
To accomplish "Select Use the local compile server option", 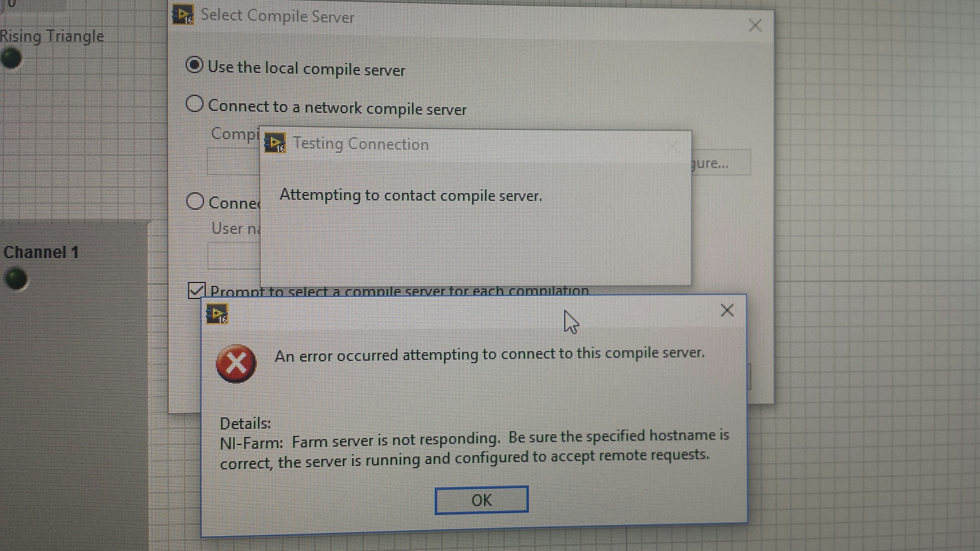I will click(x=194, y=65).
